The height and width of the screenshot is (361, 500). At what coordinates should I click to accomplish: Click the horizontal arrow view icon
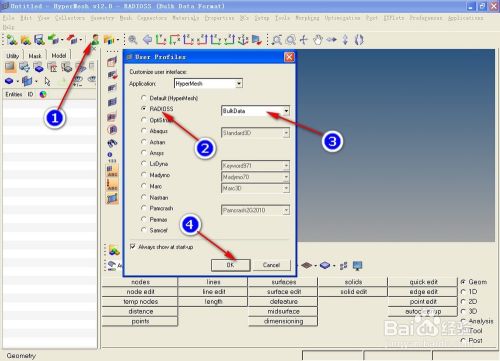click(x=331, y=40)
